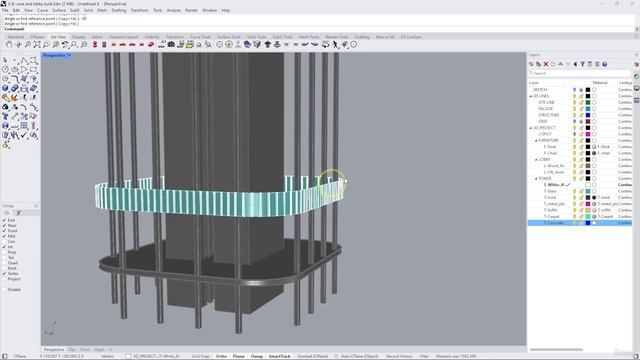
Task: Open the Render menu
Action: coord(191,10)
